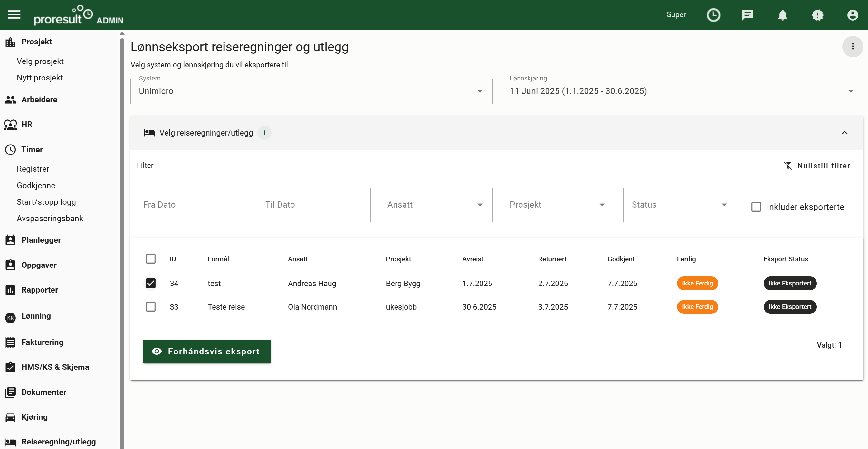Click the Rapporter chart icon

pos(10,290)
